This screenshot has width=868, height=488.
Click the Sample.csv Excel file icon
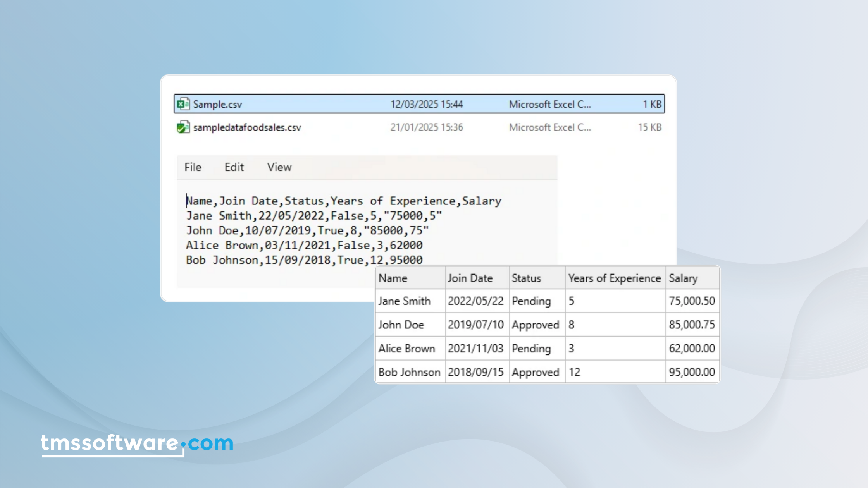[183, 104]
